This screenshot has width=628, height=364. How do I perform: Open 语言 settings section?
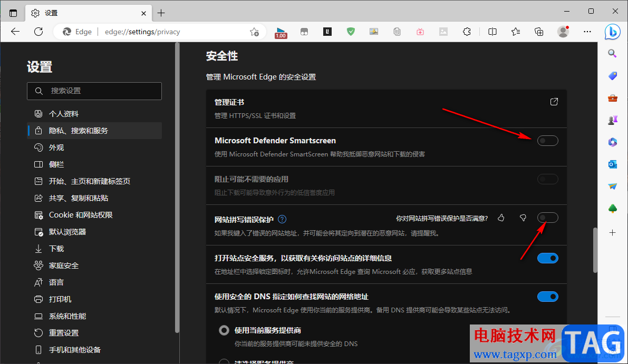click(94, 282)
